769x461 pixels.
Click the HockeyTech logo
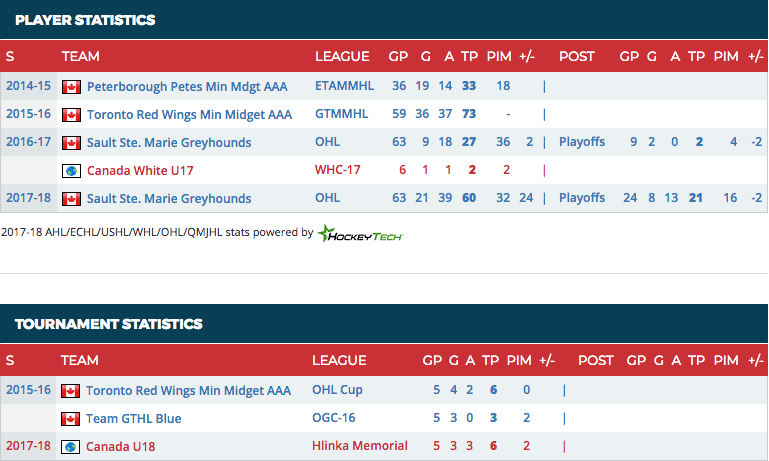pos(360,233)
